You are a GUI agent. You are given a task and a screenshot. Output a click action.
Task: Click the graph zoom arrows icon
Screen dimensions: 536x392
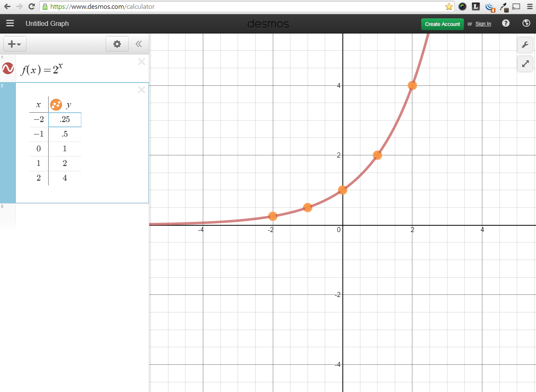click(x=525, y=64)
